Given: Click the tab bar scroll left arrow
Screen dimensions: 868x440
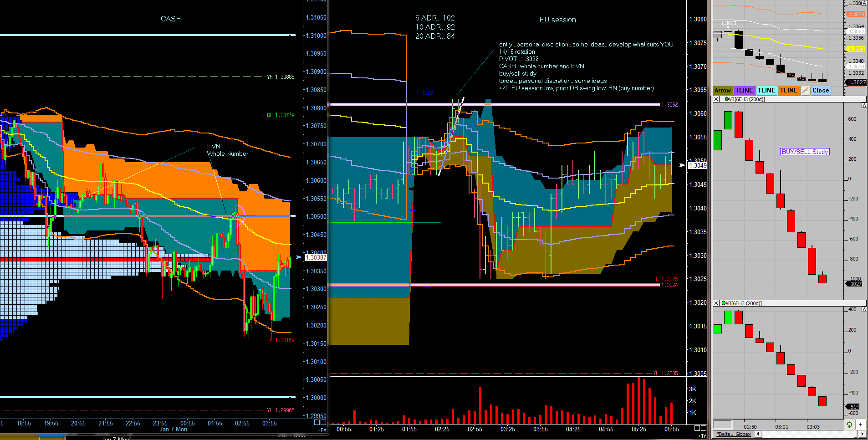Looking at the screenshot, I should click(758, 434).
